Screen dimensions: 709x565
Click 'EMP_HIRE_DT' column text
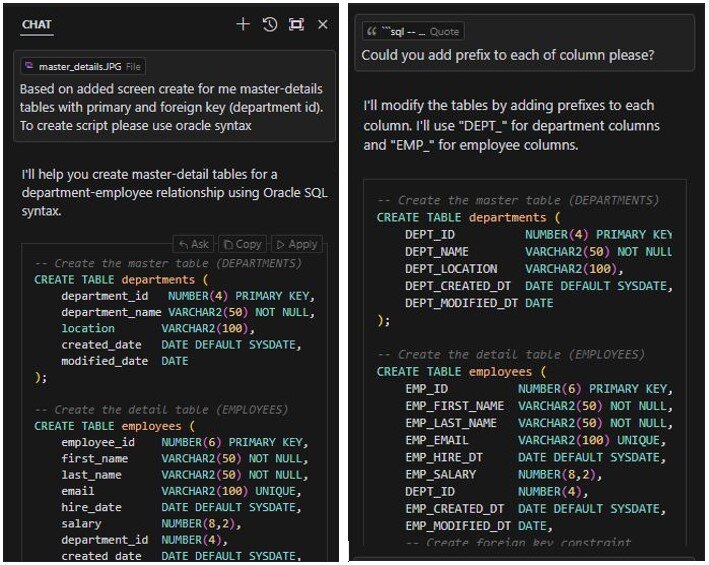[444, 458]
